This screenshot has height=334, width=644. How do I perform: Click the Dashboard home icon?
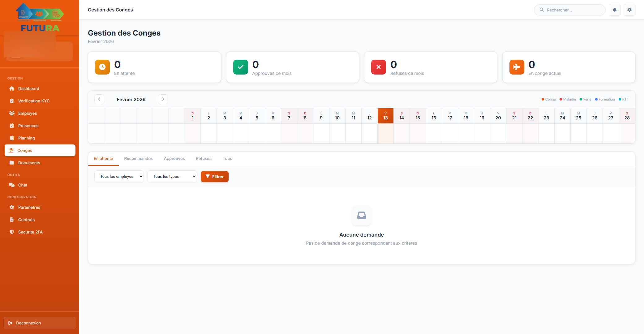[12, 88]
